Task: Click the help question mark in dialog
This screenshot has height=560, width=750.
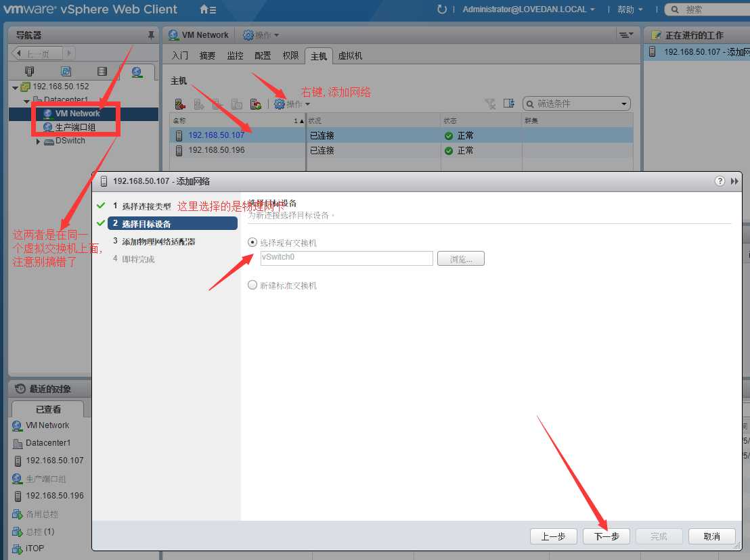Action: coord(720,181)
